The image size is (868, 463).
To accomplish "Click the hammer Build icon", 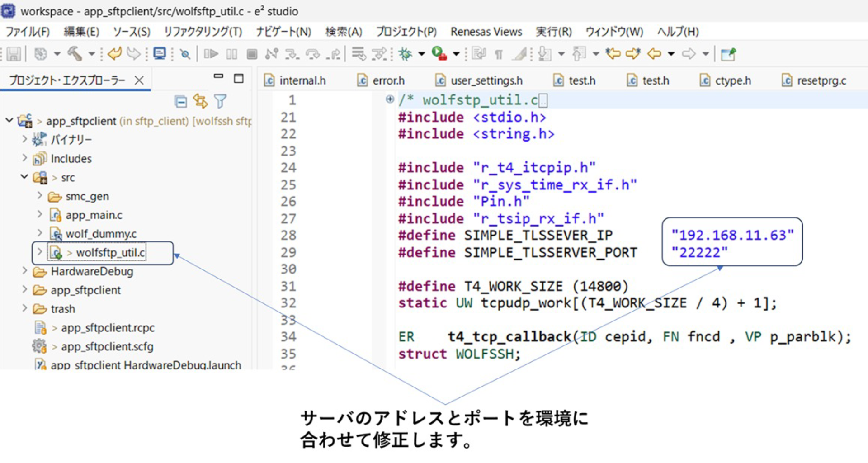I will (75, 54).
